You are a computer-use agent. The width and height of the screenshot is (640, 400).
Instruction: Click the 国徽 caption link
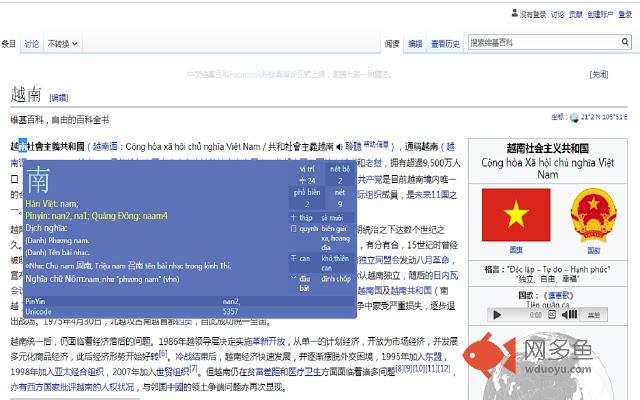(594, 250)
